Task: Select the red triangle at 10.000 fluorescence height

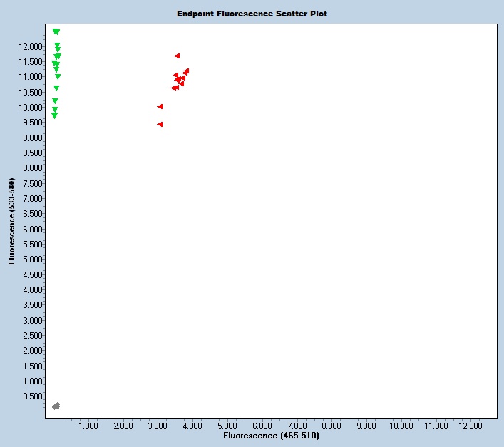Action: point(160,106)
